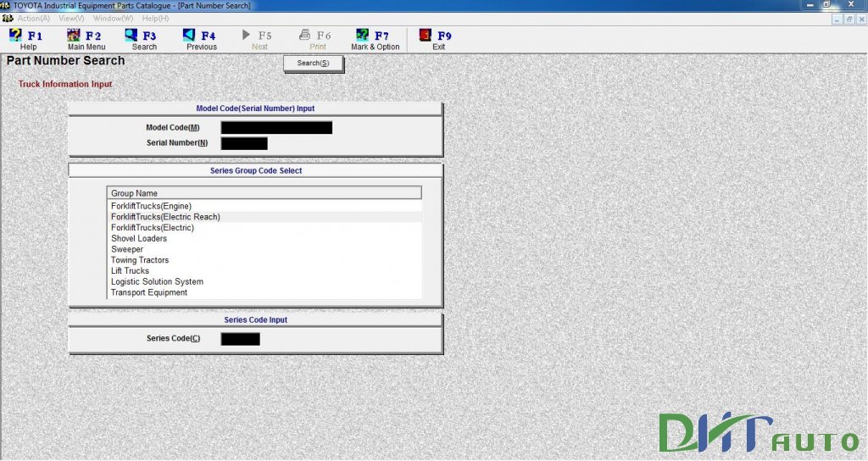Open the Action(A) menu
The height and width of the screenshot is (461, 868).
coord(34,19)
